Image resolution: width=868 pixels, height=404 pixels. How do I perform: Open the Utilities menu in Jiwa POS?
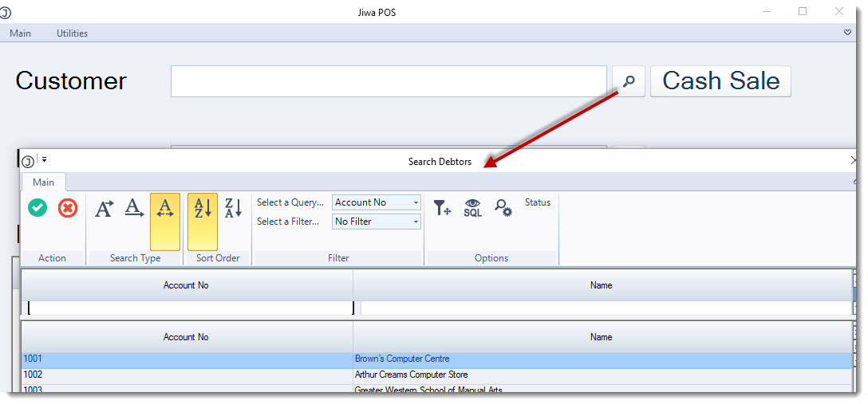pyautogui.click(x=72, y=33)
